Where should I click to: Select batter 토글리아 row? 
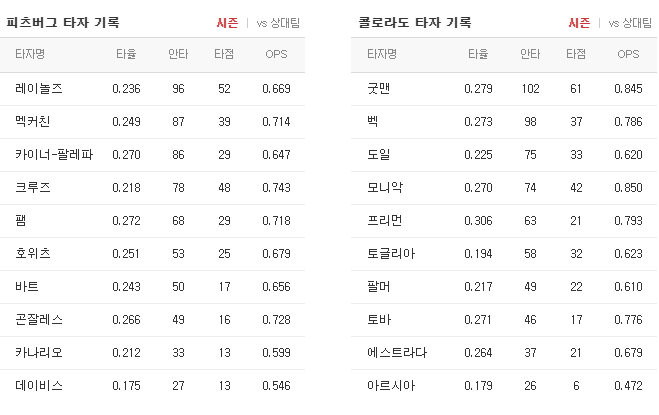(x=504, y=254)
